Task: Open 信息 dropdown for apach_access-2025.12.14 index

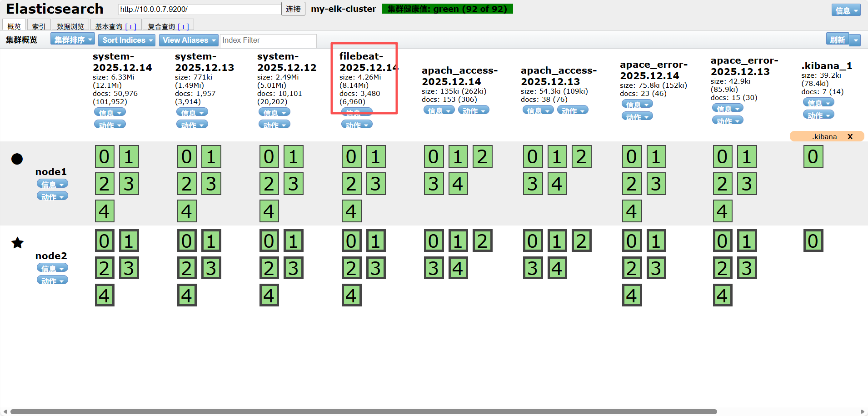Action: click(x=439, y=110)
